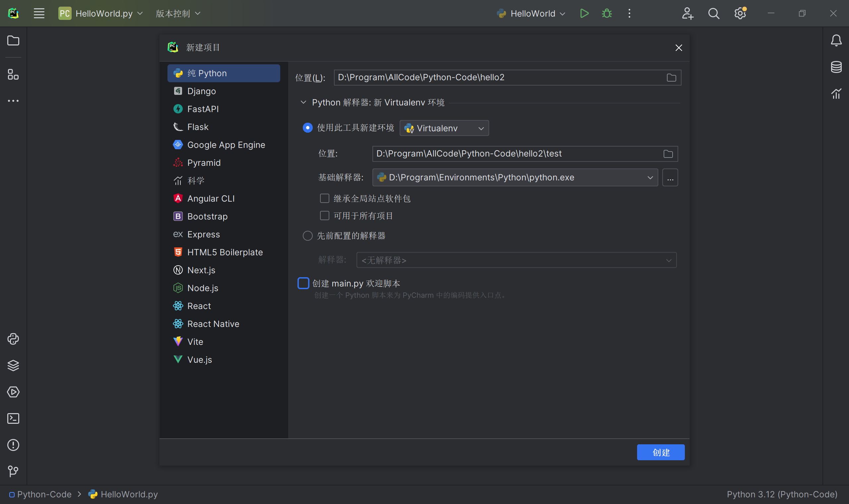Click the ellipsis button beside base interpreter
The image size is (849, 504).
coord(670,178)
